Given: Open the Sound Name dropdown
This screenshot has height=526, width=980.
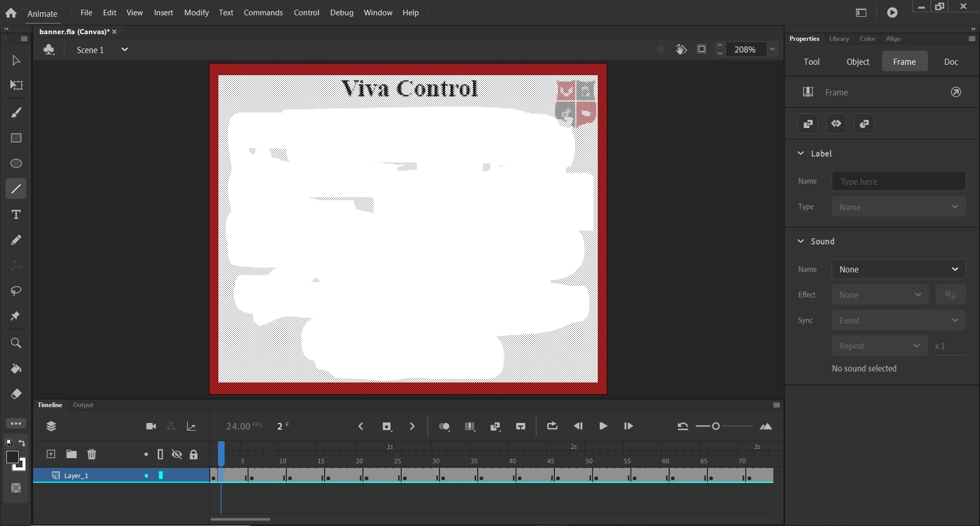Looking at the screenshot, I should coord(898,269).
